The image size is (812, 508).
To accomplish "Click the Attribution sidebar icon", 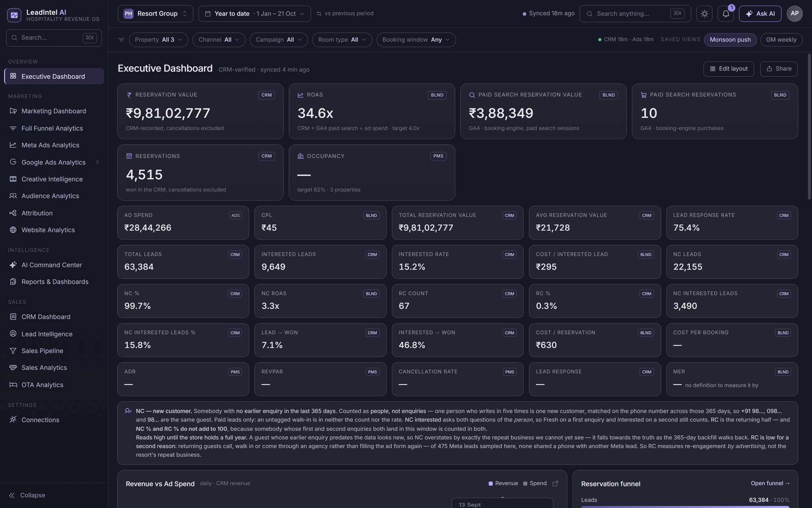I will pos(13,213).
